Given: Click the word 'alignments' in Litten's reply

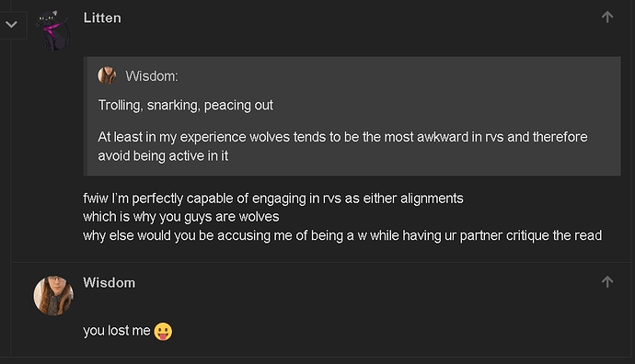Looking at the screenshot, I should coord(432,199).
